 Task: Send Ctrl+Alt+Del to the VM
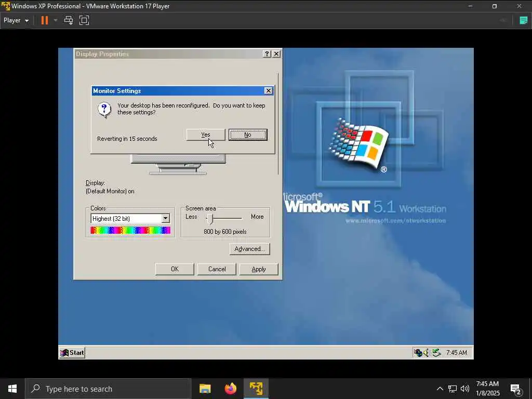(x=69, y=20)
